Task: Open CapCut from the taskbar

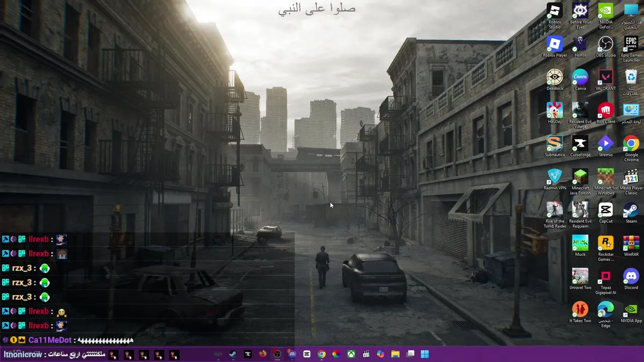Action: 307,354
